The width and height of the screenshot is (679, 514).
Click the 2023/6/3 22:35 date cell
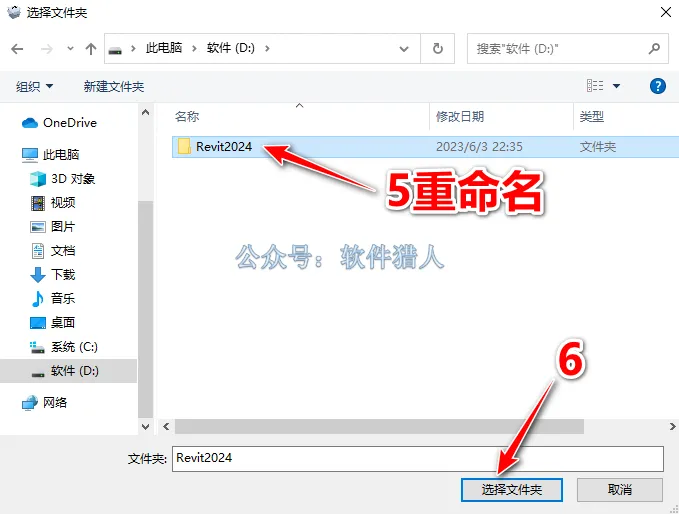(479, 147)
